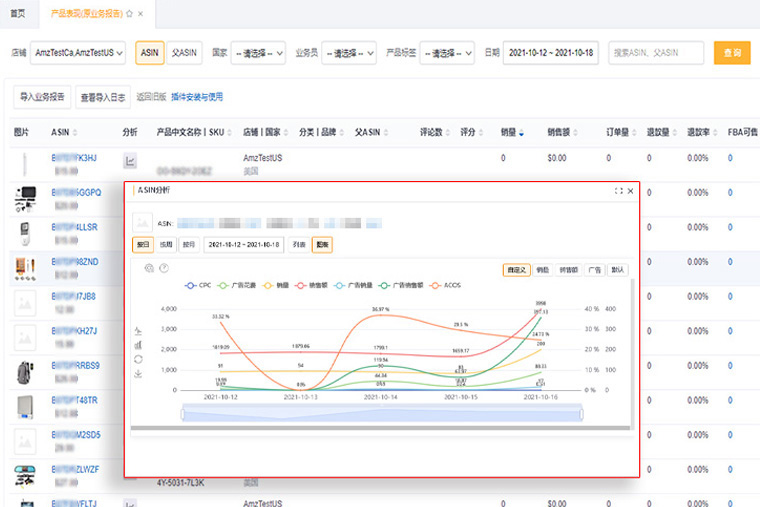The height and width of the screenshot is (507, 760).
Task: Click the bar chart view icon beside chart
Action: [x=136, y=344]
